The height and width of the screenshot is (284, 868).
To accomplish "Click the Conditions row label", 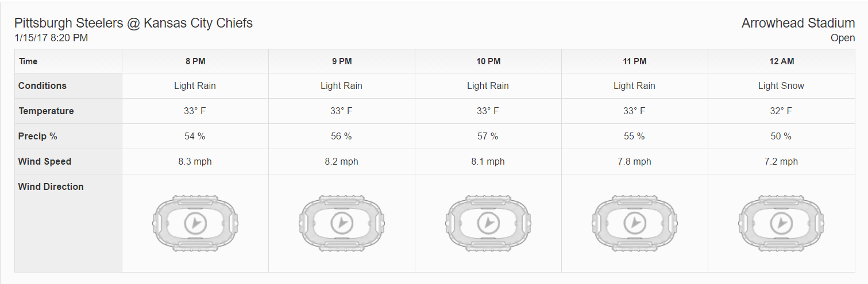I will (x=43, y=86).
